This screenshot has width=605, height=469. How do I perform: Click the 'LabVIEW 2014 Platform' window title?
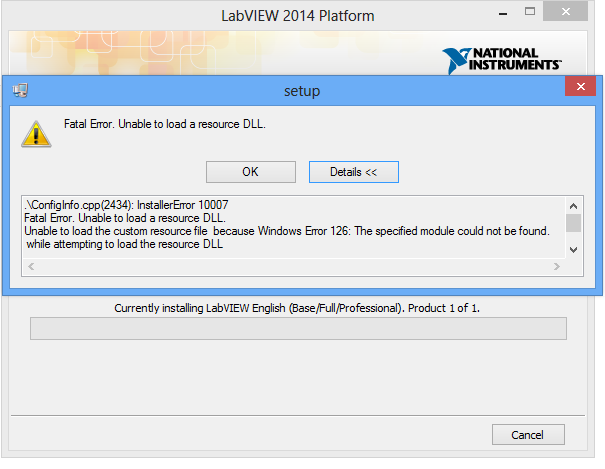[297, 16]
